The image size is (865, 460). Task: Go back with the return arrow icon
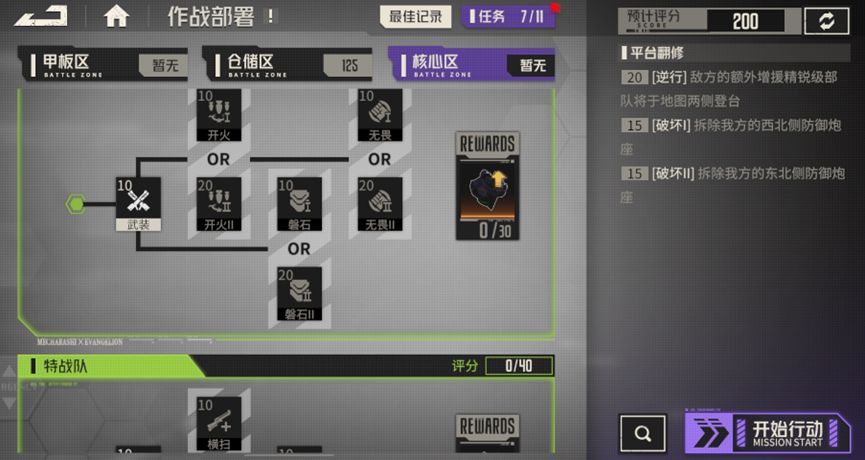pyautogui.click(x=41, y=17)
